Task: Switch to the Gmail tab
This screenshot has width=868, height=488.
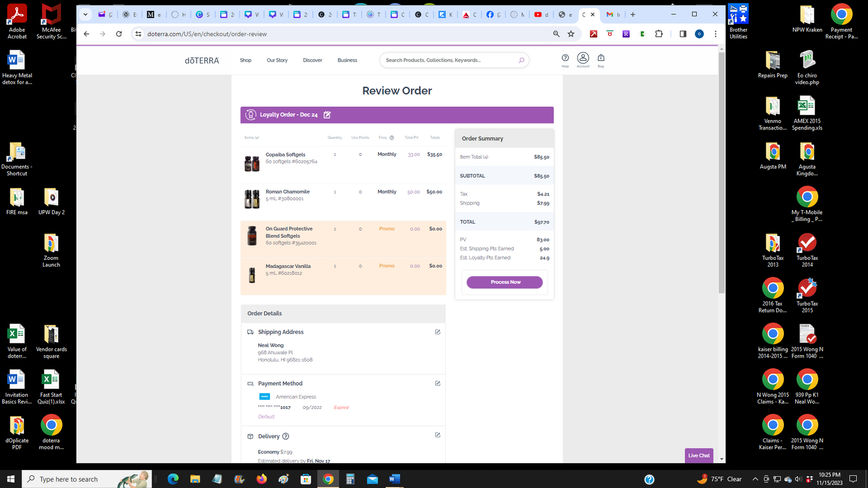Action: [613, 15]
